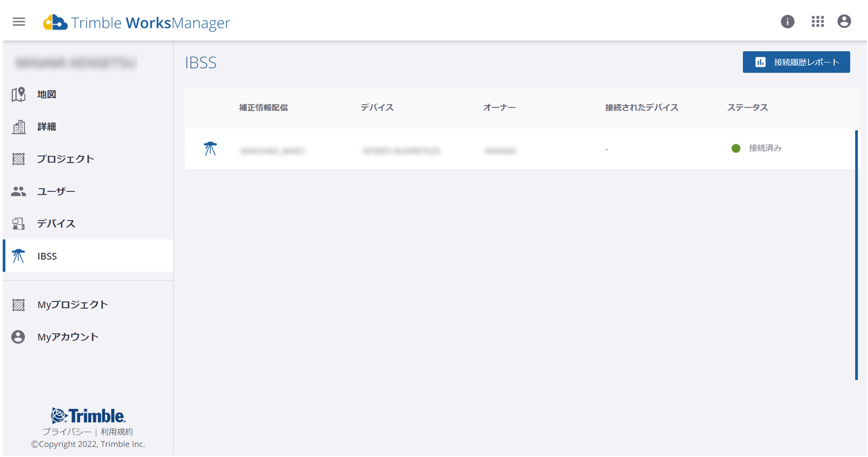The image size is (868, 457).
Task: Open 詳細 details from the sidebar
Action: point(46,127)
